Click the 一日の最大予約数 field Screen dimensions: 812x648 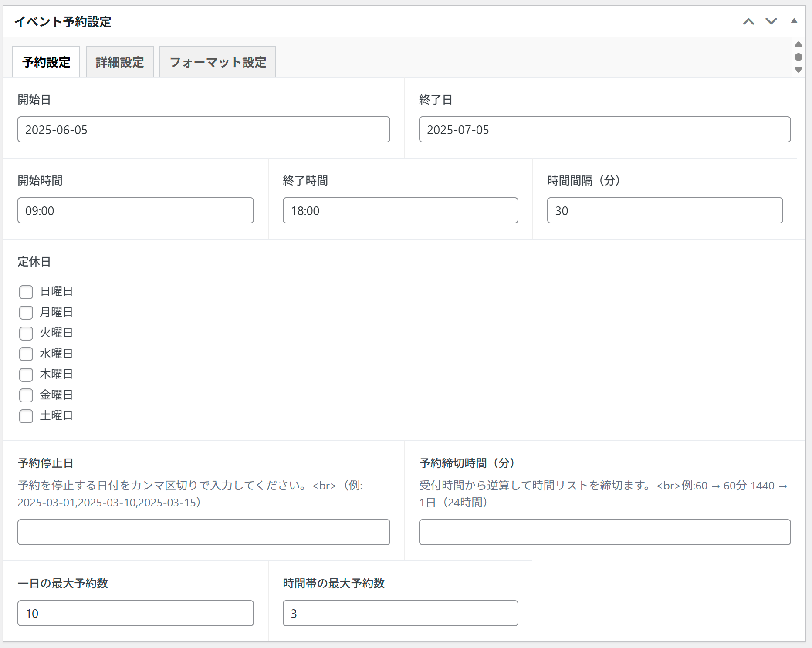(x=135, y=613)
